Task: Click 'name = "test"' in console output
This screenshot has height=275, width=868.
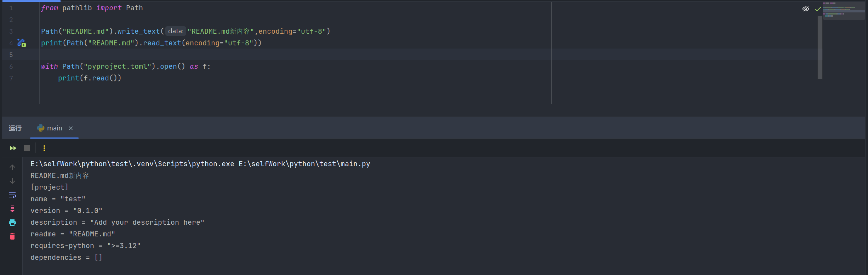Action: 58,199
